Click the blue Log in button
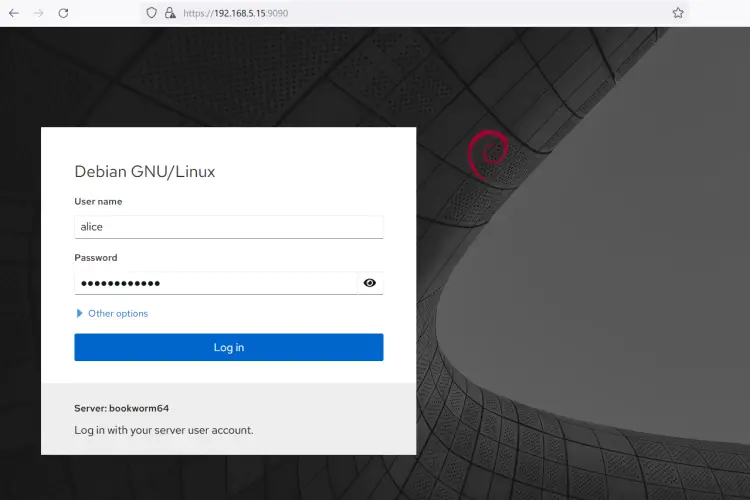This screenshot has height=500, width=750. [229, 347]
